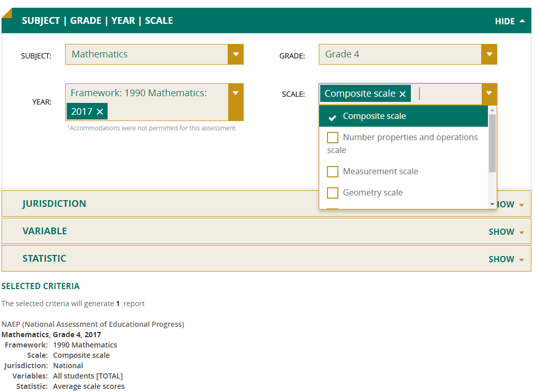The width and height of the screenshot is (535, 392).
Task: Check the Geometry scale option
Action: click(x=333, y=193)
